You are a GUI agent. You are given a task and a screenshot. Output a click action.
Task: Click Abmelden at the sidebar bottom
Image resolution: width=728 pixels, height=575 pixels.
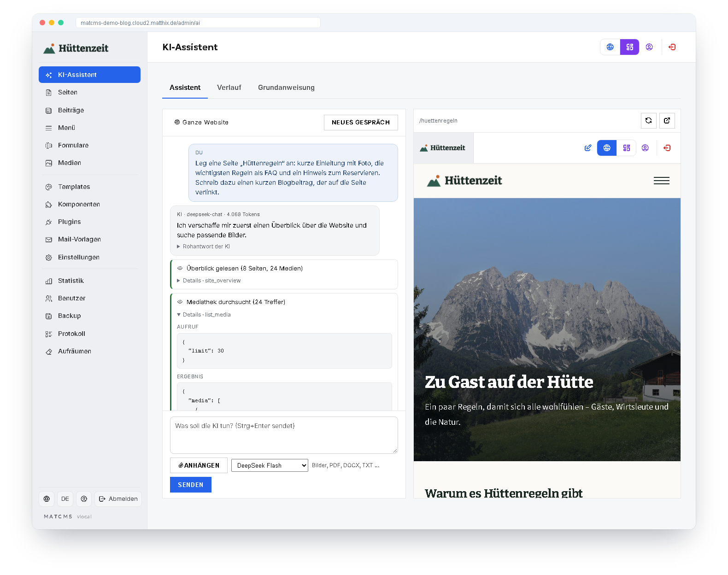point(118,499)
